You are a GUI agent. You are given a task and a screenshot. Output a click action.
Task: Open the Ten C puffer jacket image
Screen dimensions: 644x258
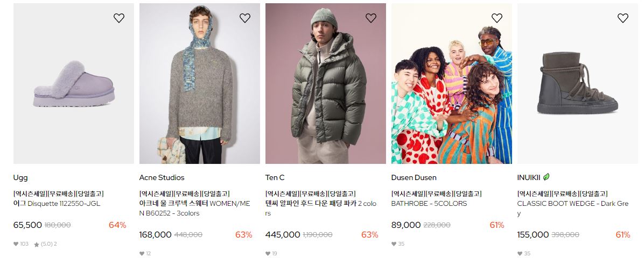pos(326,84)
